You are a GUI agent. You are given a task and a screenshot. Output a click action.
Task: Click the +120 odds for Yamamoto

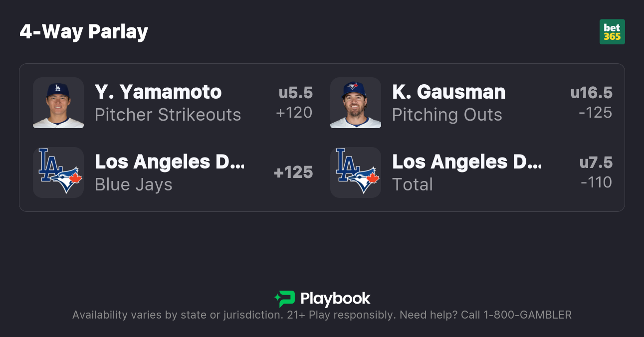[x=294, y=113]
